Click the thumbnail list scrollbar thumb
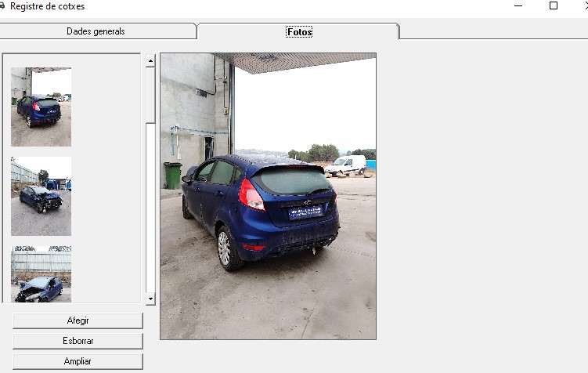This screenshot has height=373, width=588. 150,94
